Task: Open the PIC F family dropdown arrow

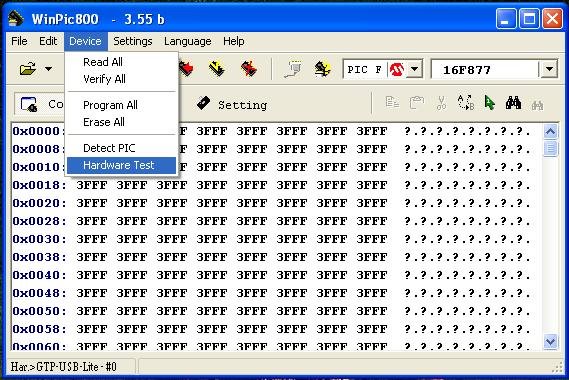Action: (x=414, y=69)
